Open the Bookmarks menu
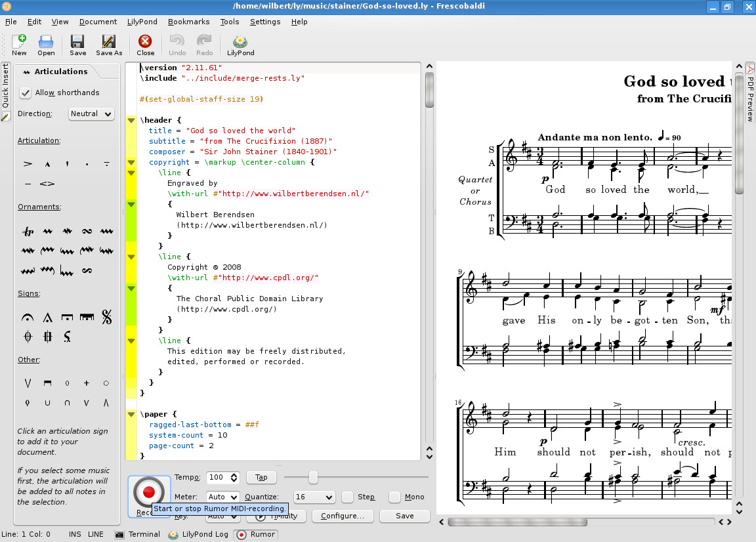Screen dimensions: 756x542 coord(188,22)
